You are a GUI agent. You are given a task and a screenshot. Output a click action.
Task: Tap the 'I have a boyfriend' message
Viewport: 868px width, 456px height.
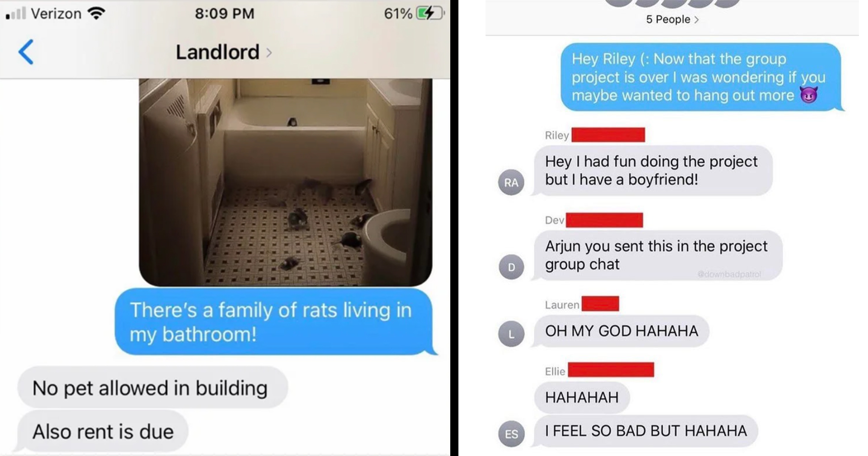coord(653,171)
